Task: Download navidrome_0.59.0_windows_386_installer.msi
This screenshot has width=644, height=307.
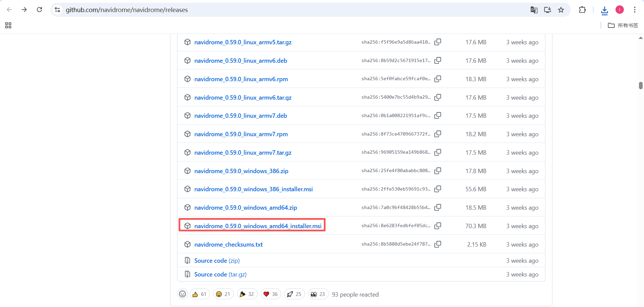Action: click(254, 189)
